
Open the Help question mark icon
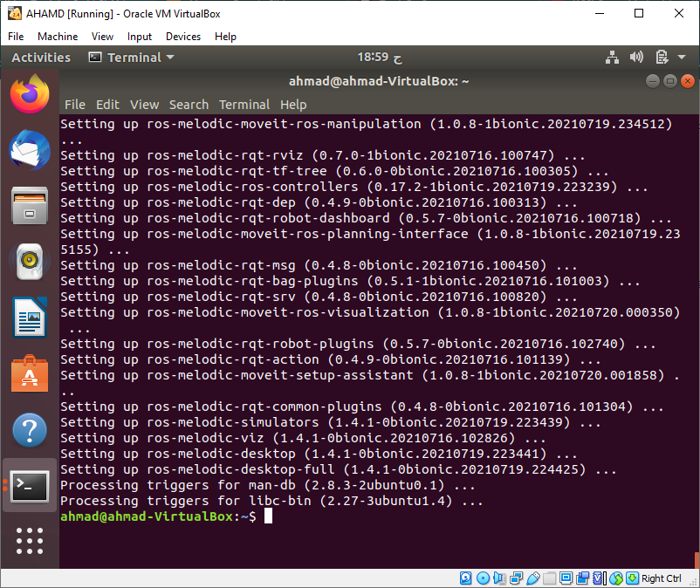pyautogui.click(x=30, y=430)
